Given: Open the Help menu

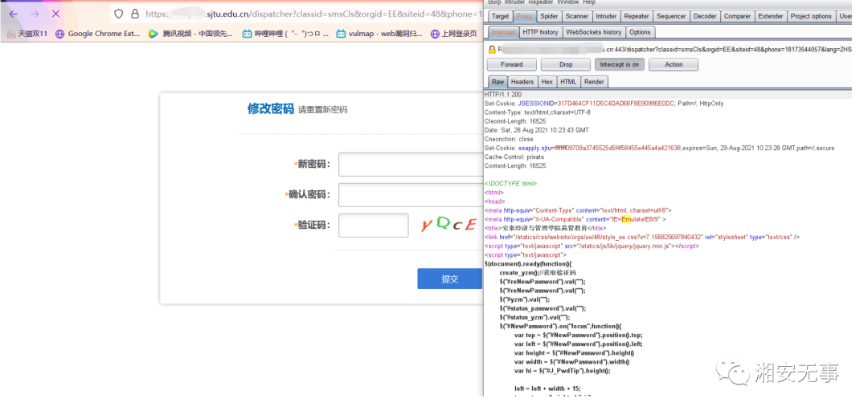Looking at the screenshot, I should tap(589, 2).
